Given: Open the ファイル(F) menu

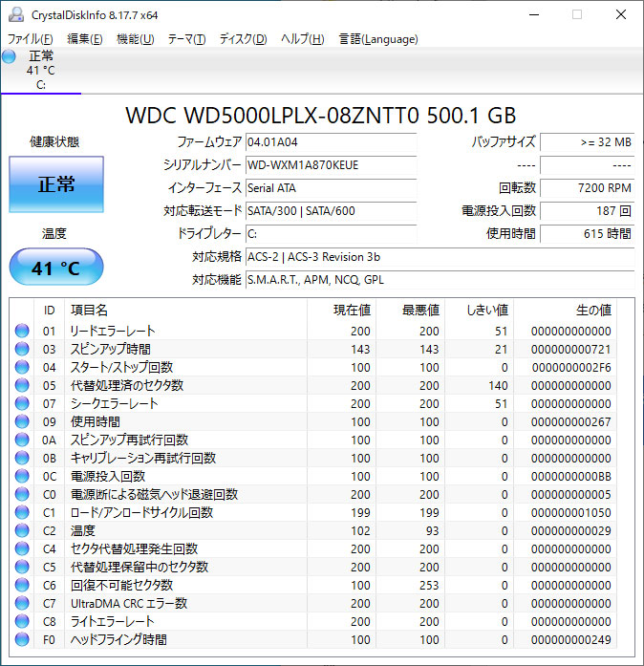Looking at the screenshot, I should tap(31, 39).
